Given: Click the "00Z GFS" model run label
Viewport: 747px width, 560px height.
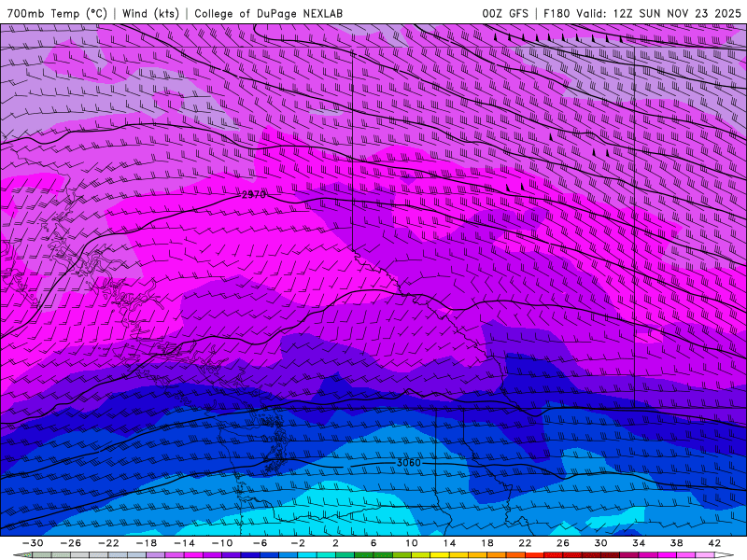Looking at the screenshot, I should (x=505, y=13).
